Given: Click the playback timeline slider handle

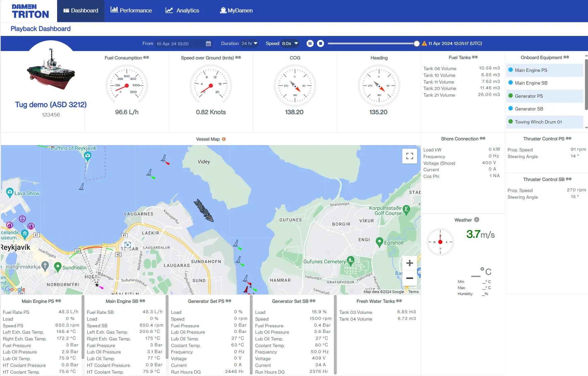Looking at the screenshot, I should pyautogui.click(x=416, y=44).
